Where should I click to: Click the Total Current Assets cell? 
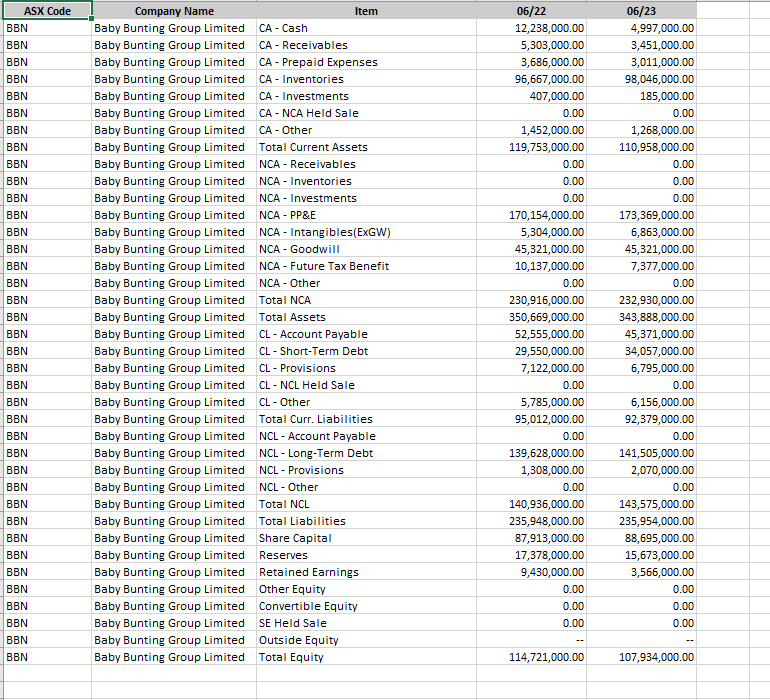(366, 147)
